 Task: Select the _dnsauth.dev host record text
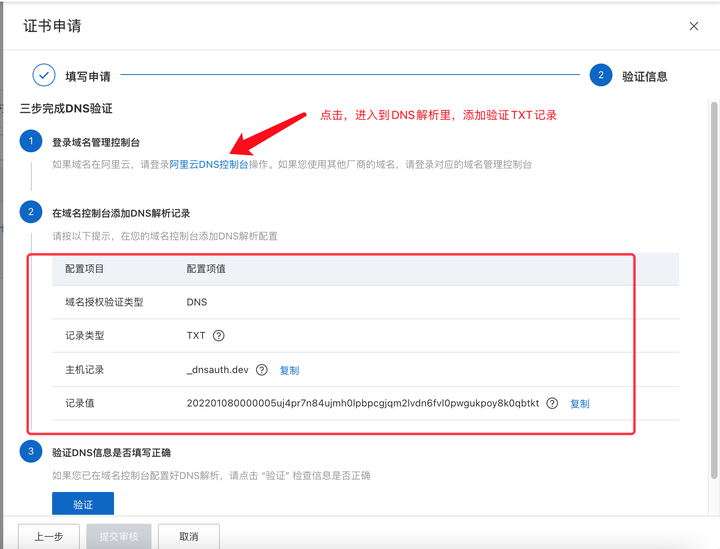(x=218, y=370)
